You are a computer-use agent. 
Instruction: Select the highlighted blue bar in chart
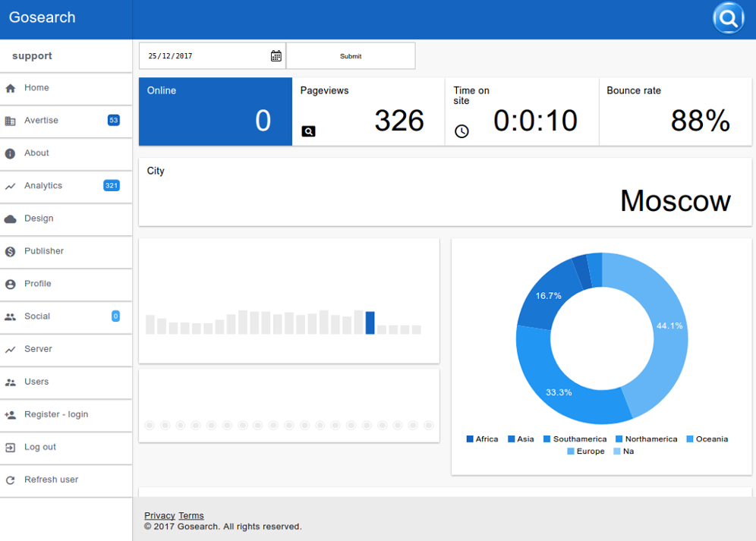coord(370,322)
